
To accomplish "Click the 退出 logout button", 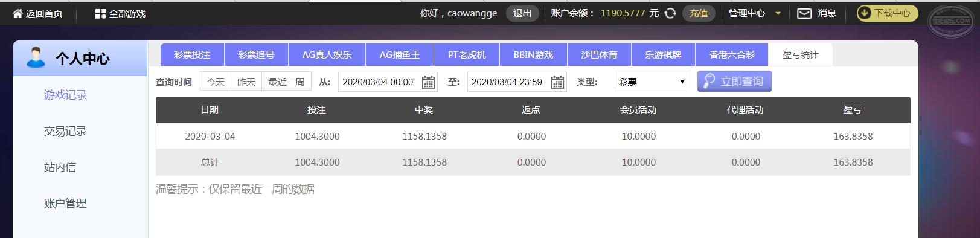I will pos(522,13).
